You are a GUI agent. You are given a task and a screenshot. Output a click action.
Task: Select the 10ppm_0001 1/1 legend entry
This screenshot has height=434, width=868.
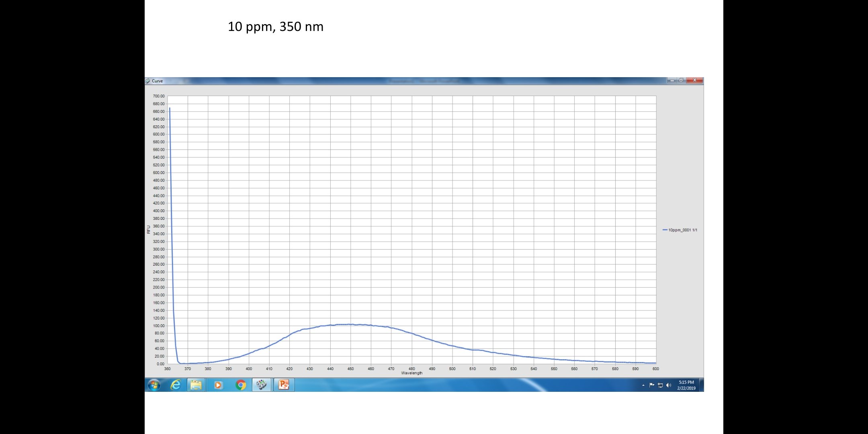[x=682, y=230]
